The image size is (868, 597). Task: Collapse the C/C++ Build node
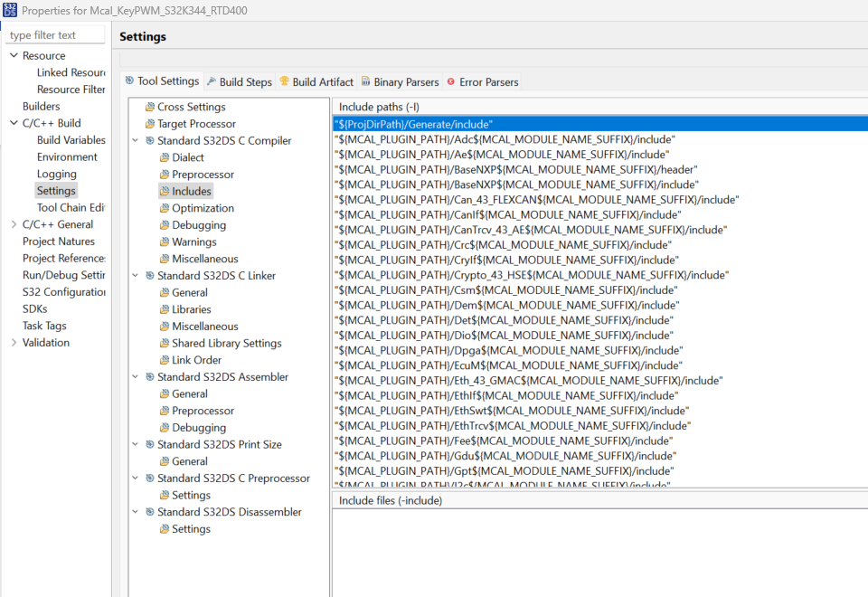(x=14, y=123)
